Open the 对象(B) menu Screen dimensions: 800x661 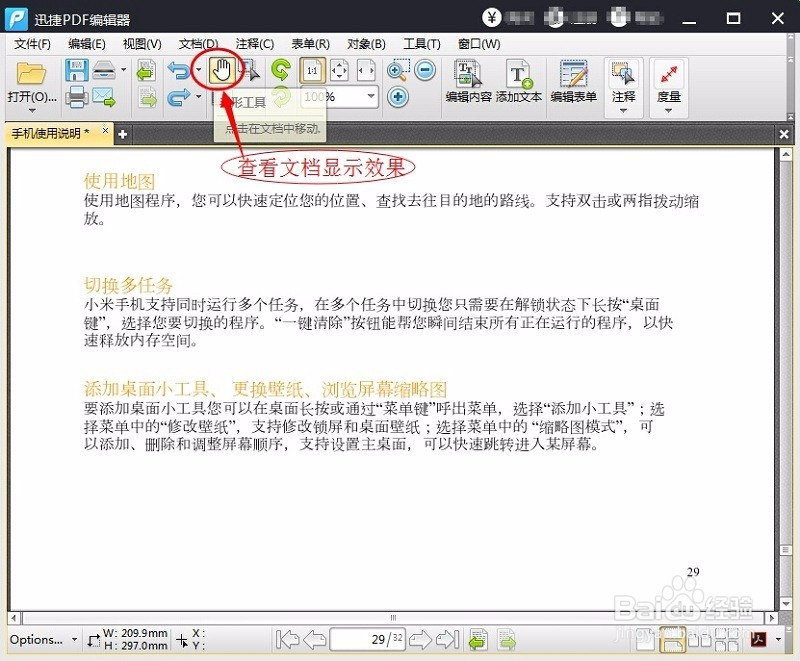point(366,44)
